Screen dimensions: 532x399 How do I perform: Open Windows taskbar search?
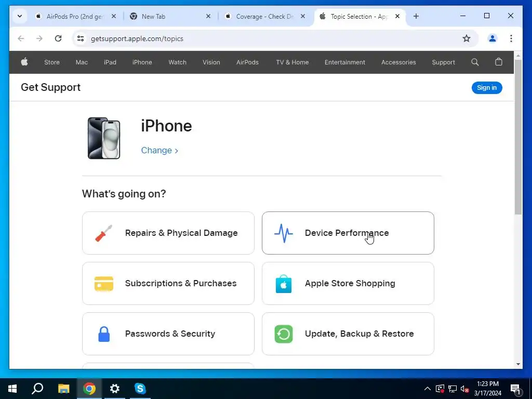(37, 389)
